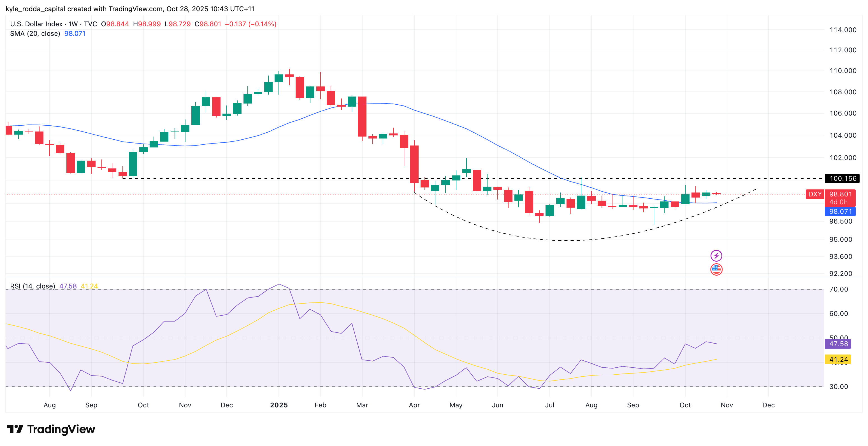
Task: Click the 70.00 RSI overbought scale label
Action: coord(838,289)
